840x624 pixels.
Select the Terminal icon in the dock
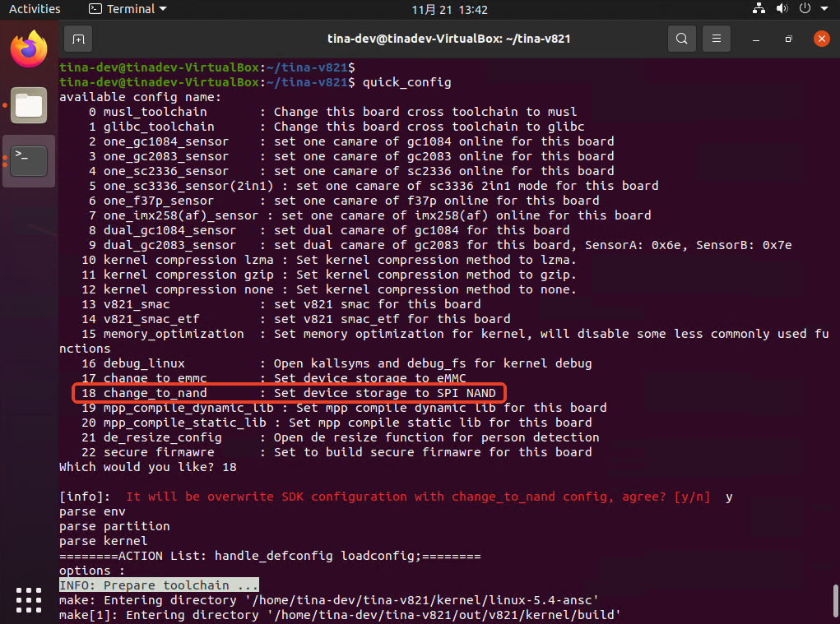pyautogui.click(x=29, y=160)
